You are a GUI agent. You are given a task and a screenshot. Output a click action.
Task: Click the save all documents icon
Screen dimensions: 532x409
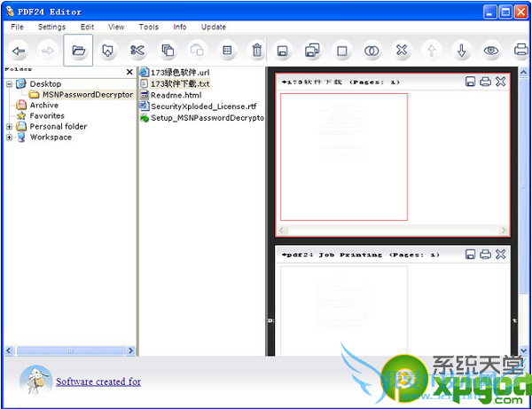coord(312,51)
